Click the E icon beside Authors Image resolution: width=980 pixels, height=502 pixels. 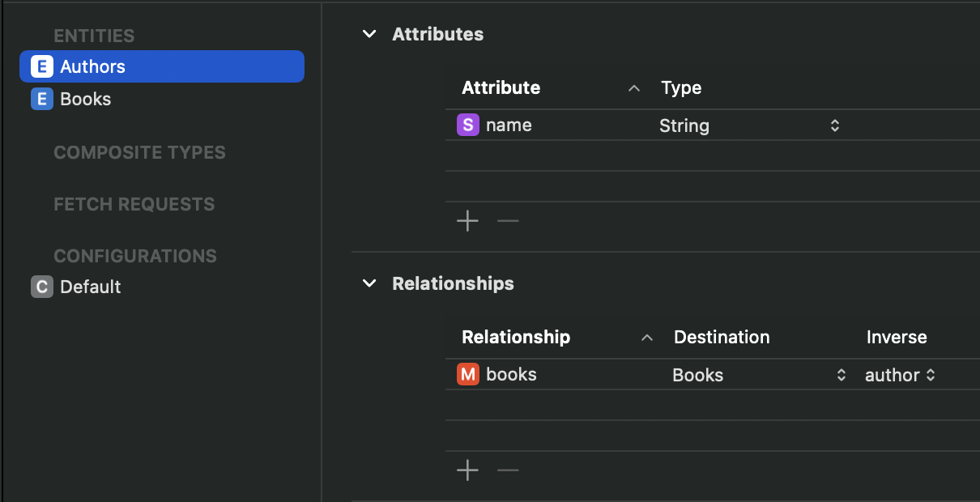pos(41,66)
